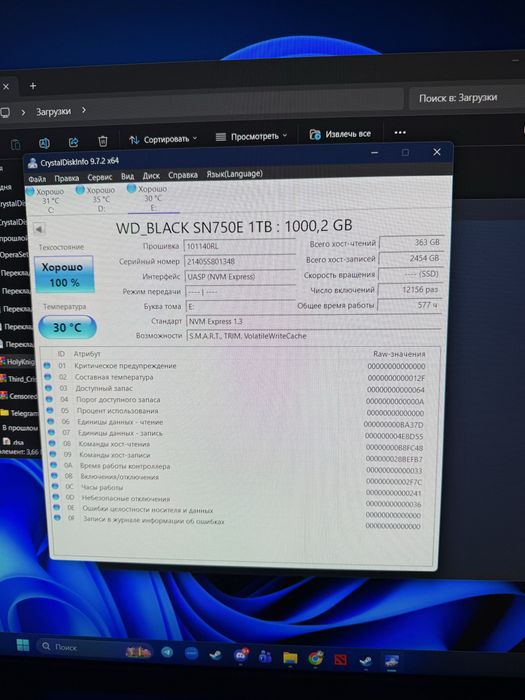525x700 pixels.
Task: Click status dot for Включения/отключения
Action: [x=54, y=476]
